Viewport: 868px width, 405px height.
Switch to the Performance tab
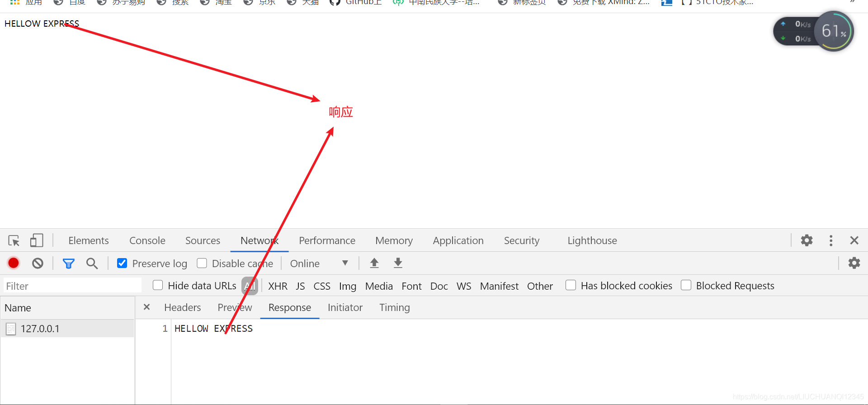tap(327, 240)
